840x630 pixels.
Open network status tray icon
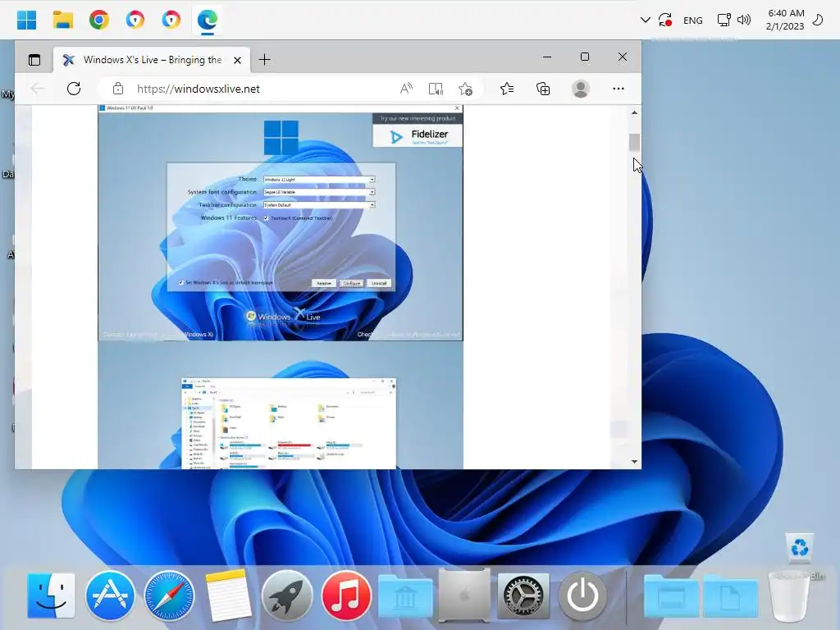724,21
